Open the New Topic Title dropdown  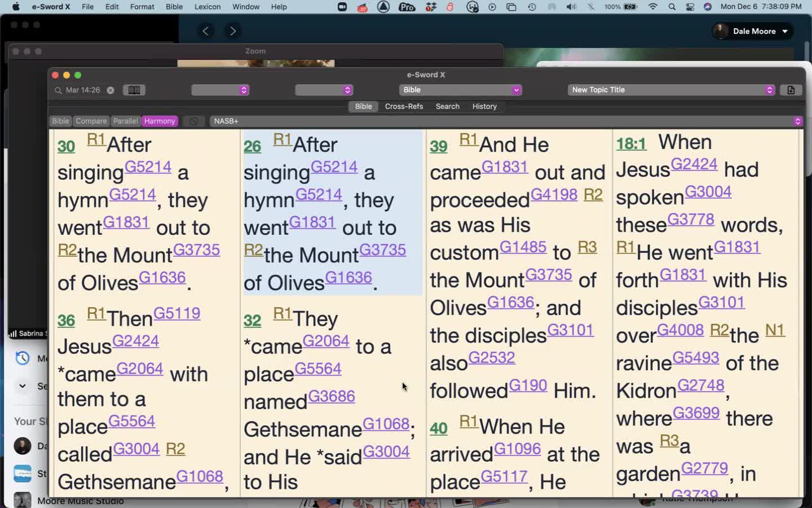[x=672, y=90]
